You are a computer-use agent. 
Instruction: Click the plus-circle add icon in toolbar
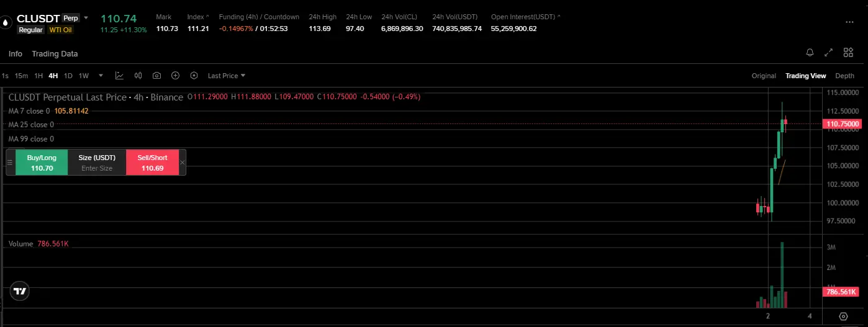[175, 76]
